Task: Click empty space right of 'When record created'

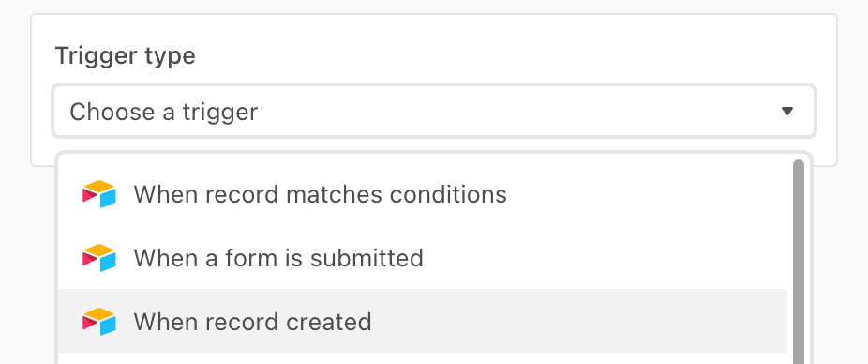Action: click(578, 321)
